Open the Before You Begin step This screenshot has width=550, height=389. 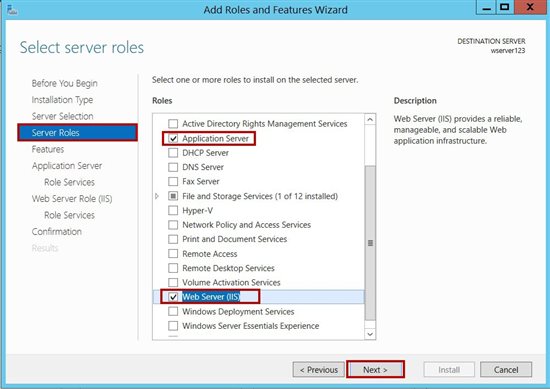tap(65, 83)
